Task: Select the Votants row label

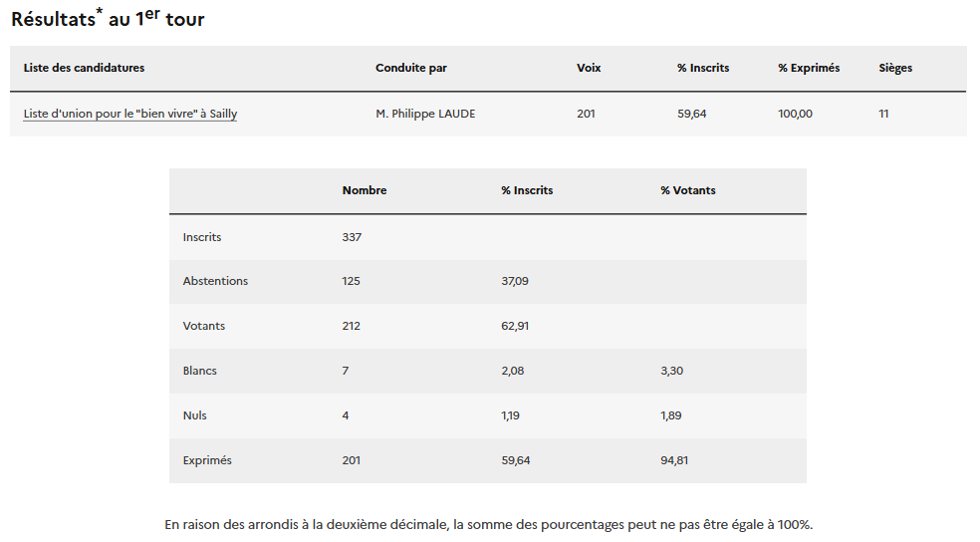Action: click(x=204, y=326)
